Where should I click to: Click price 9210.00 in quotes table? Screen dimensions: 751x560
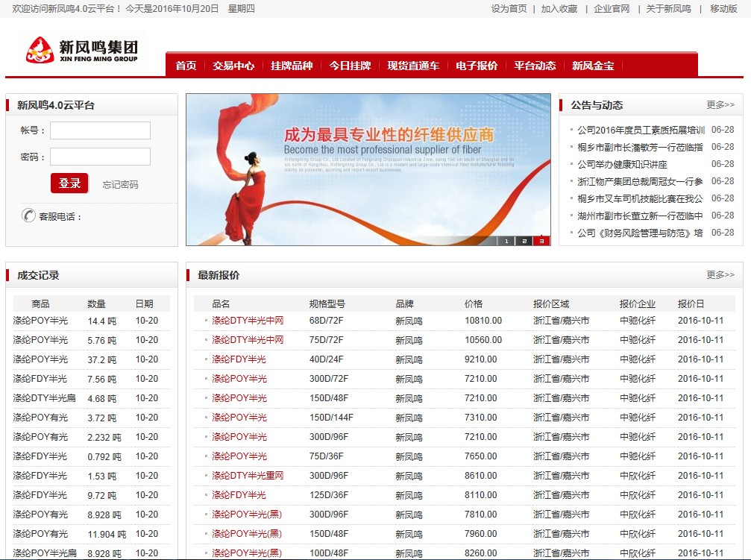(481, 359)
